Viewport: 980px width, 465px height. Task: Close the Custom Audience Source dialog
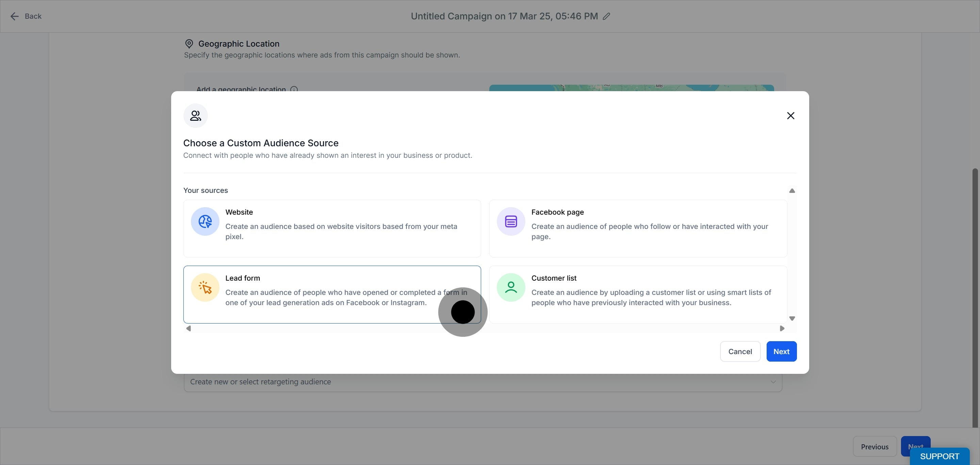pyautogui.click(x=790, y=116)
